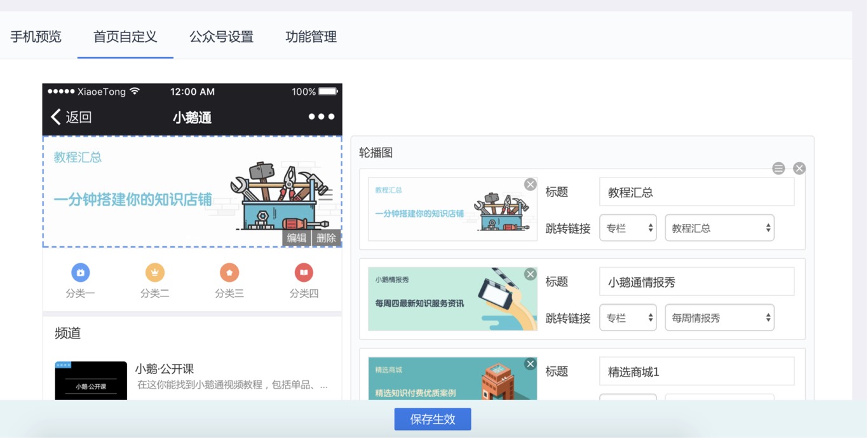Click the 频道 section heading

tap(68, 333)
